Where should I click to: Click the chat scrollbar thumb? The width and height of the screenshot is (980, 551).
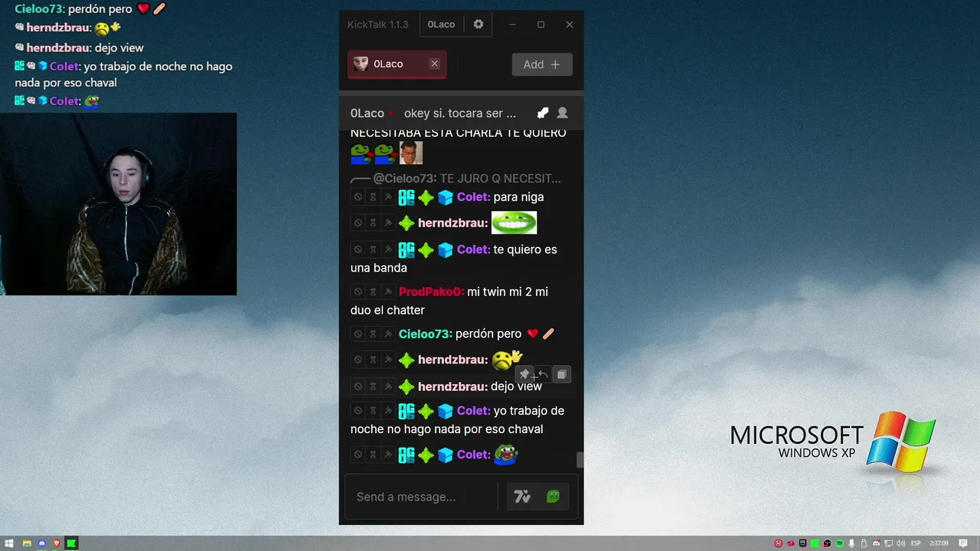point(580,460)
